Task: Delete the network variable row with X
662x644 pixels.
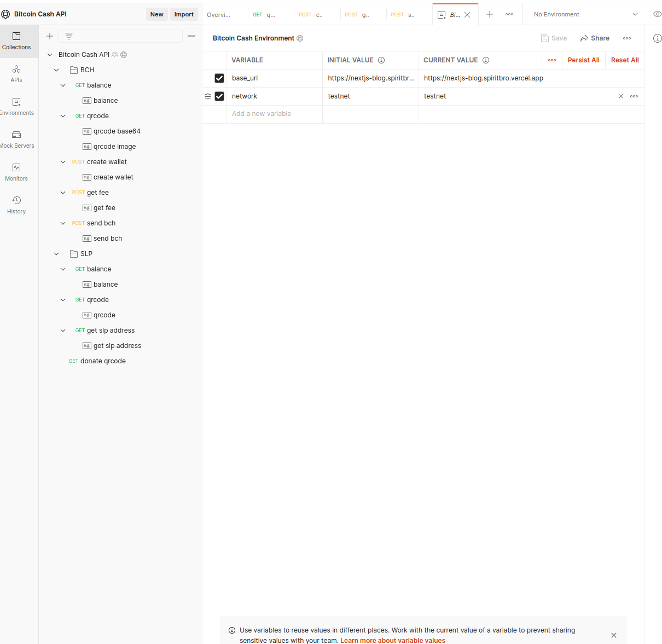Action: click(x=621, y=96)
